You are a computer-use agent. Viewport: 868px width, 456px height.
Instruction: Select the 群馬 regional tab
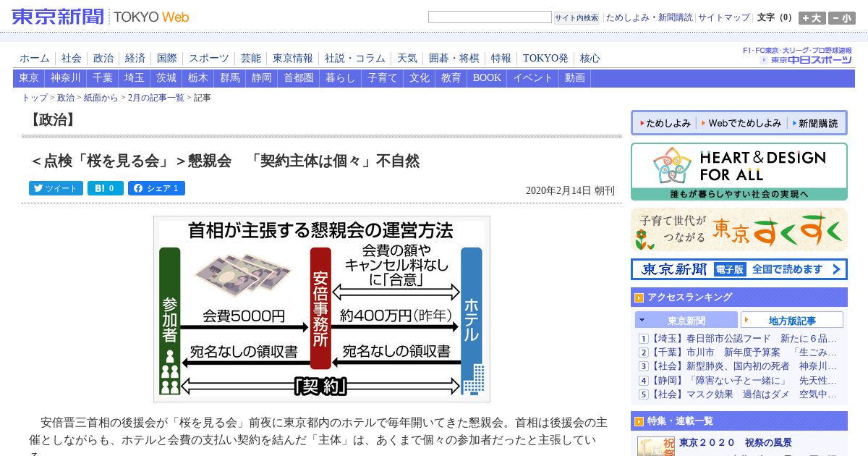(230, 78)
